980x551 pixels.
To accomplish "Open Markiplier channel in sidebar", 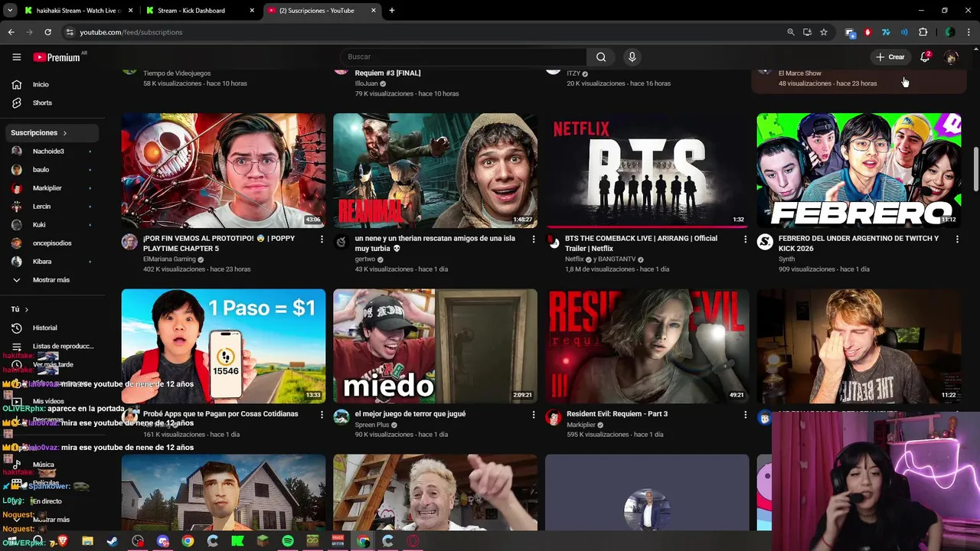I will tap(52, 188).
